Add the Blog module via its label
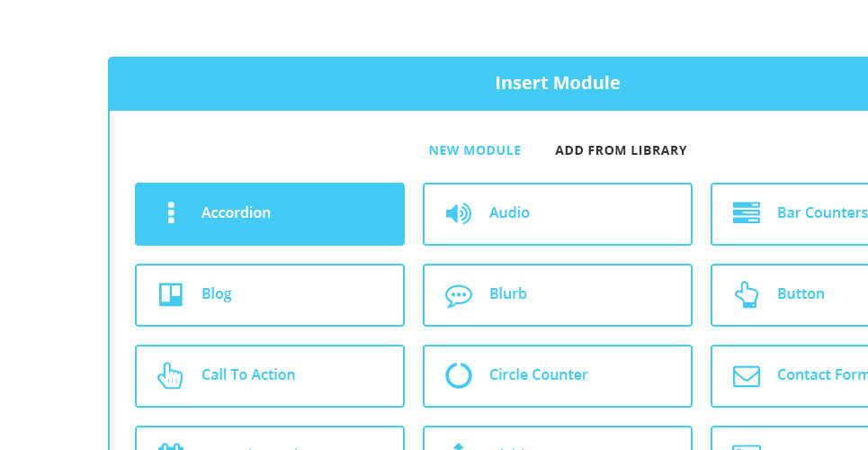The height and width of the screenshot is (450, 868). [x=217, y=294]
